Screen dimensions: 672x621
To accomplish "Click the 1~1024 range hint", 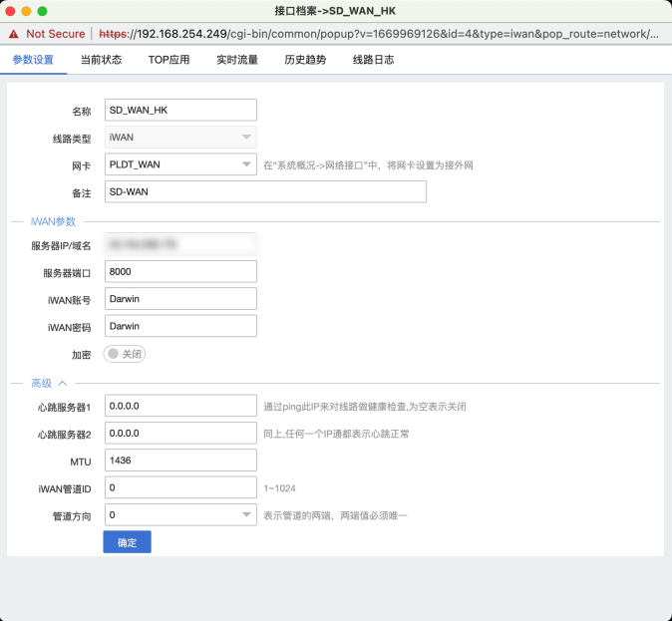I will (x=279, y=488).
